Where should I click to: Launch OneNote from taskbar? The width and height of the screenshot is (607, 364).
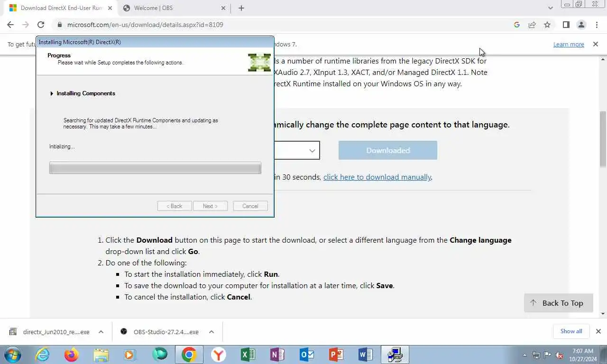tap(277, 355)
